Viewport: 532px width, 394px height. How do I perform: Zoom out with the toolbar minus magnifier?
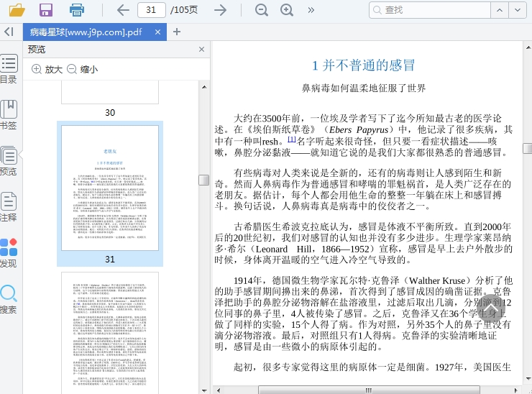coord(261,10)
